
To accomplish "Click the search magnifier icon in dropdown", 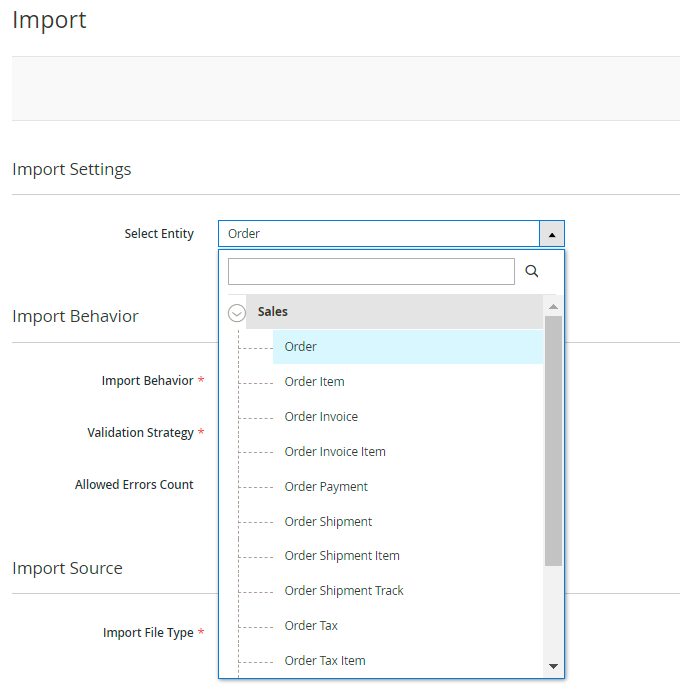I will pos(532,271).
